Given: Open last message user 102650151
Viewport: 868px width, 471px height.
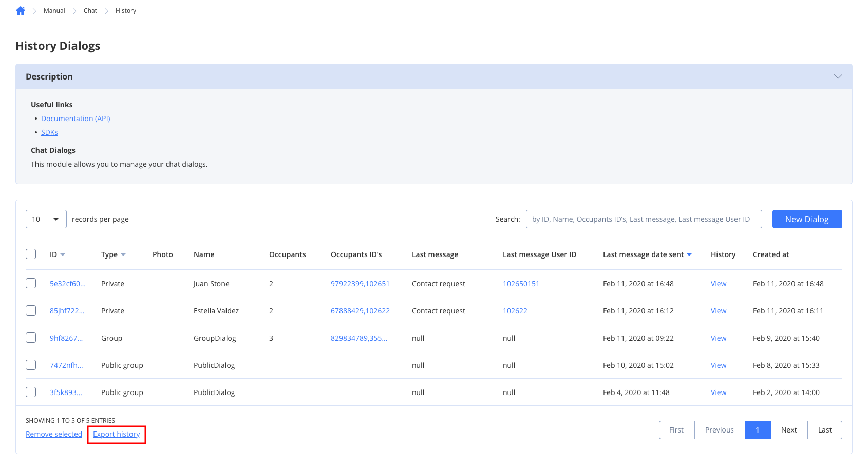Looking at the screenshot, I should [521, 284].
